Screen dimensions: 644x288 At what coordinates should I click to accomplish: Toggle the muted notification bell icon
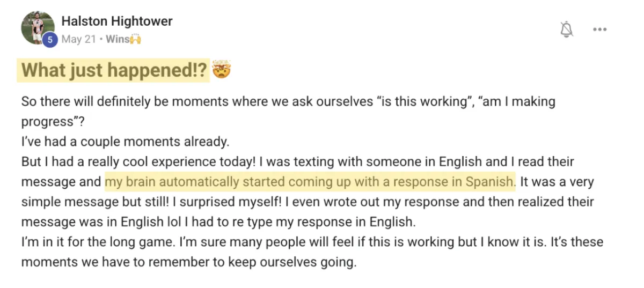pos(567,29)
